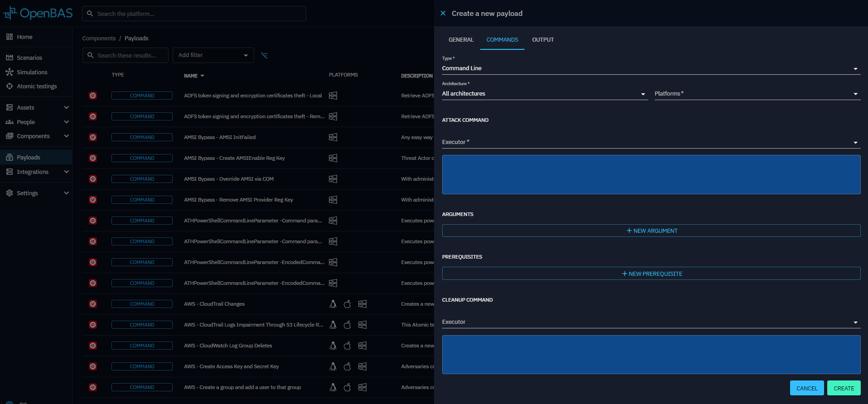This screenshot has width=868, height=404.
Task: Click the PLATFORMS column header
Action: (x=343, y=75)
